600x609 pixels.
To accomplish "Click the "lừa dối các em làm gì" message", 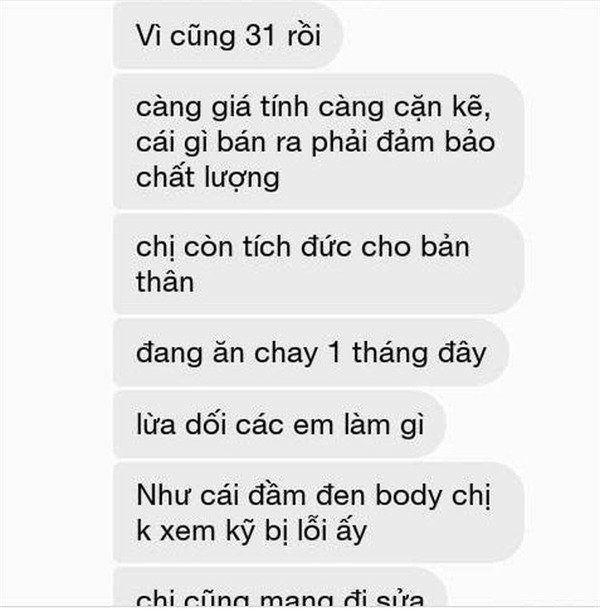I will coord(279,424).
